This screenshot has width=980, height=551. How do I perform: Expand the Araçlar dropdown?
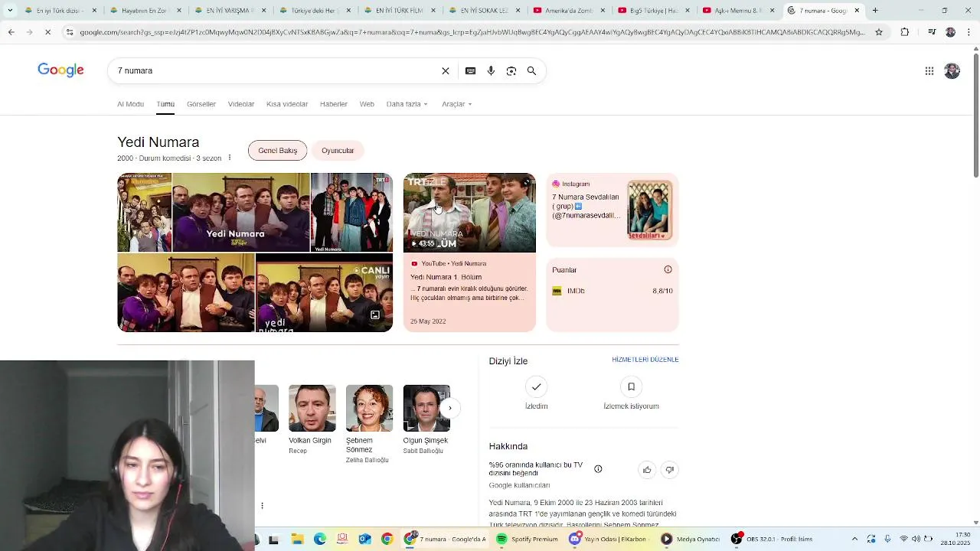click(456, 104)
